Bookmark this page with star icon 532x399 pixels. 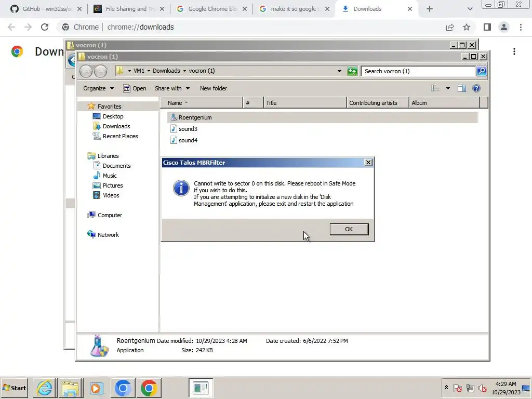click(467, 27)
